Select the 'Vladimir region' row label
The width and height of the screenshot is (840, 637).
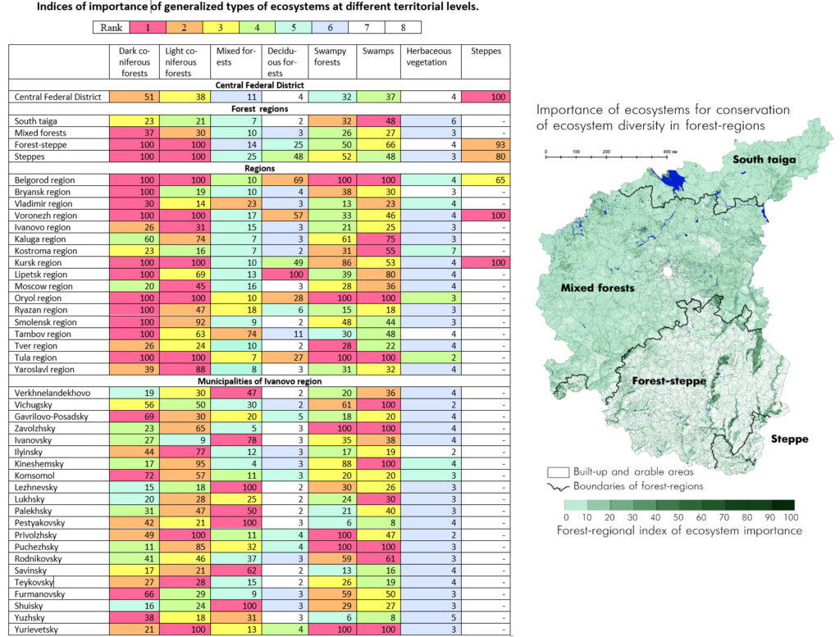pos(43,204)
